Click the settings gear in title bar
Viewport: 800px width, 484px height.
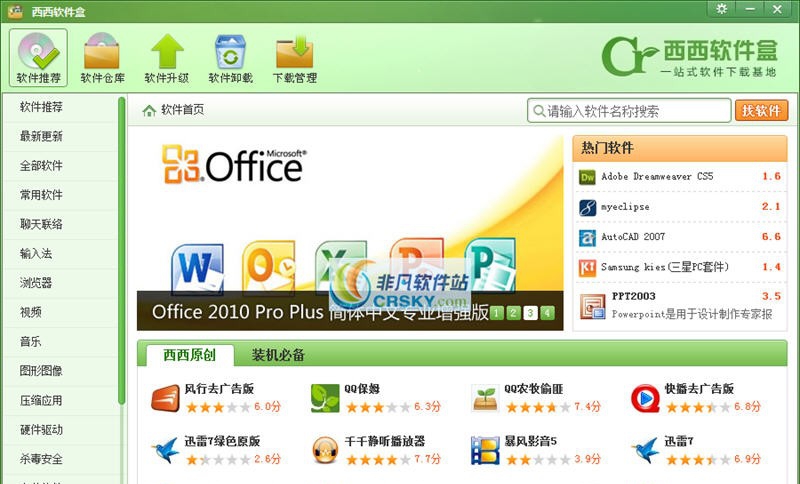721,9
